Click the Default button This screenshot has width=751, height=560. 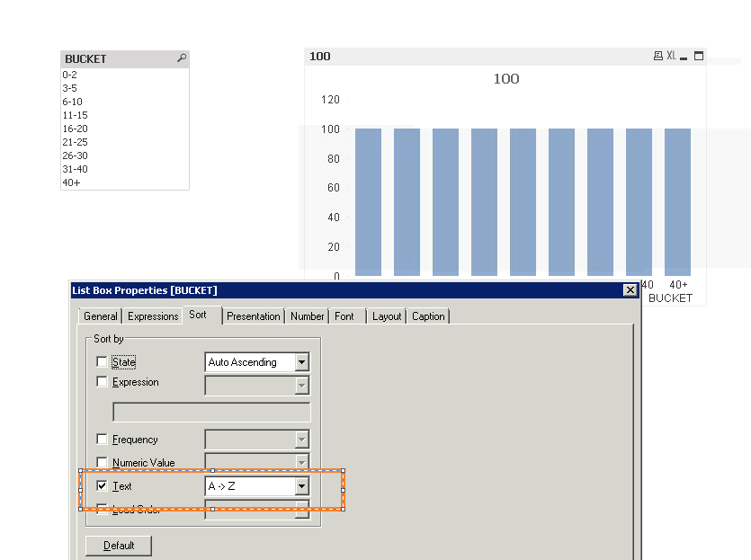tap(119, 546)
